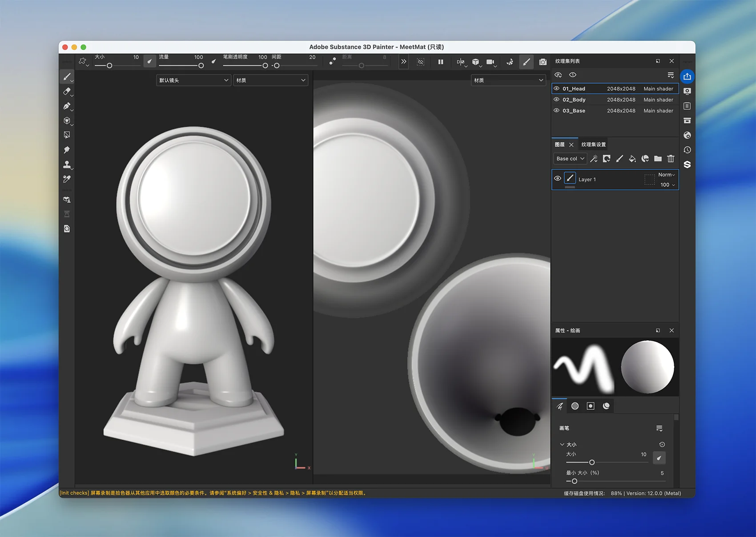756x537 pixels.
Task: Open the 默认镜头 camera dropdown
Action: (x=193, y=80)
